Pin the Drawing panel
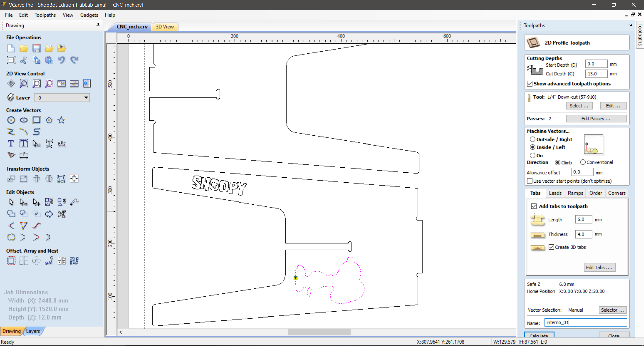Viewport: 644px width, 346px height. click(x=98, y=25)
